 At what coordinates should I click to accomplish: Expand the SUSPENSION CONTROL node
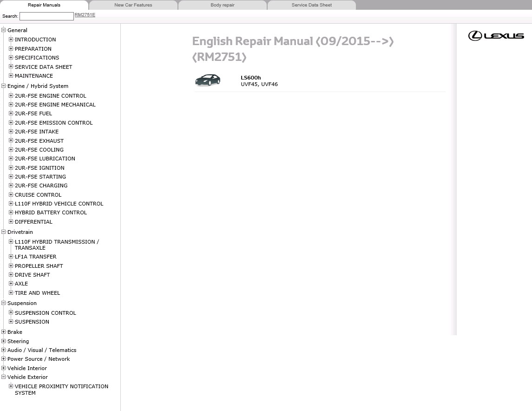tap(11, 312)
